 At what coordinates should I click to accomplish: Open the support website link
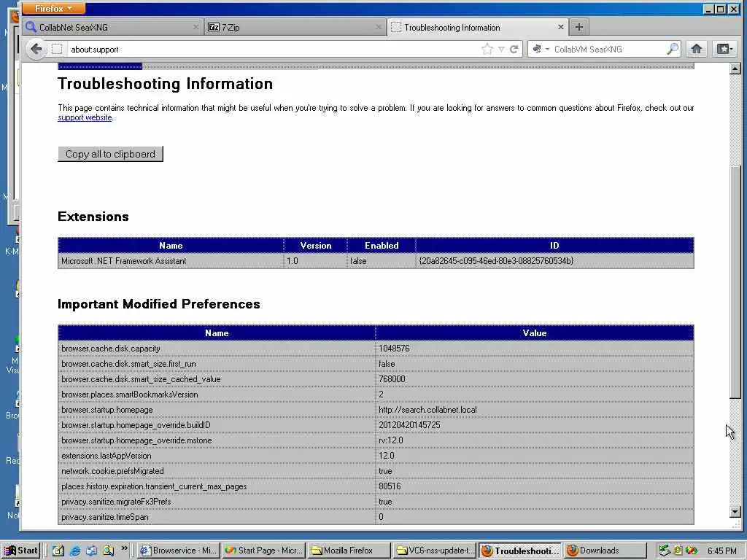pos(85,117)
